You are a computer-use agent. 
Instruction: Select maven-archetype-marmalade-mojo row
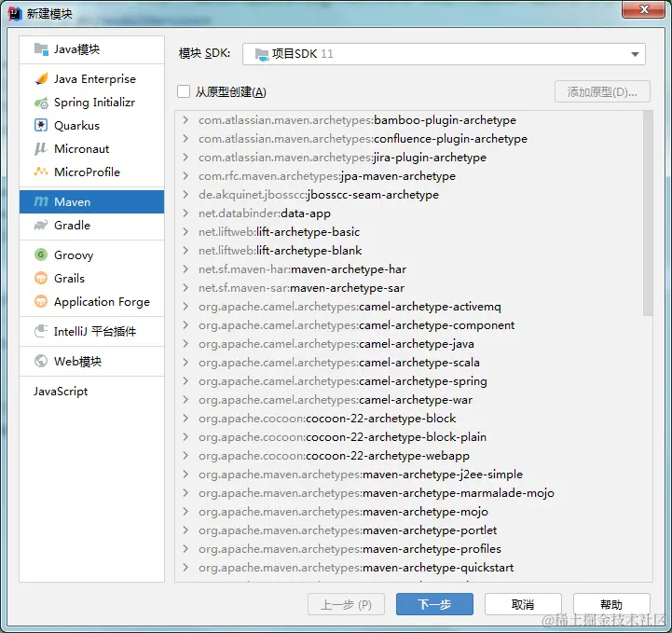pyautogui.click(x=409, y=493)
